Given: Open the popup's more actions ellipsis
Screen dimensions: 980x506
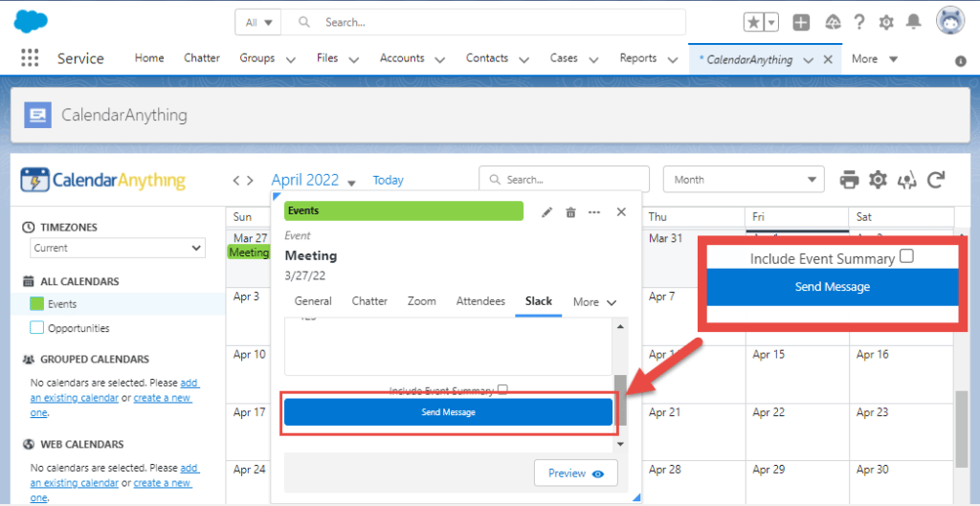Looking at the screenshot, I should coord(594,212).
